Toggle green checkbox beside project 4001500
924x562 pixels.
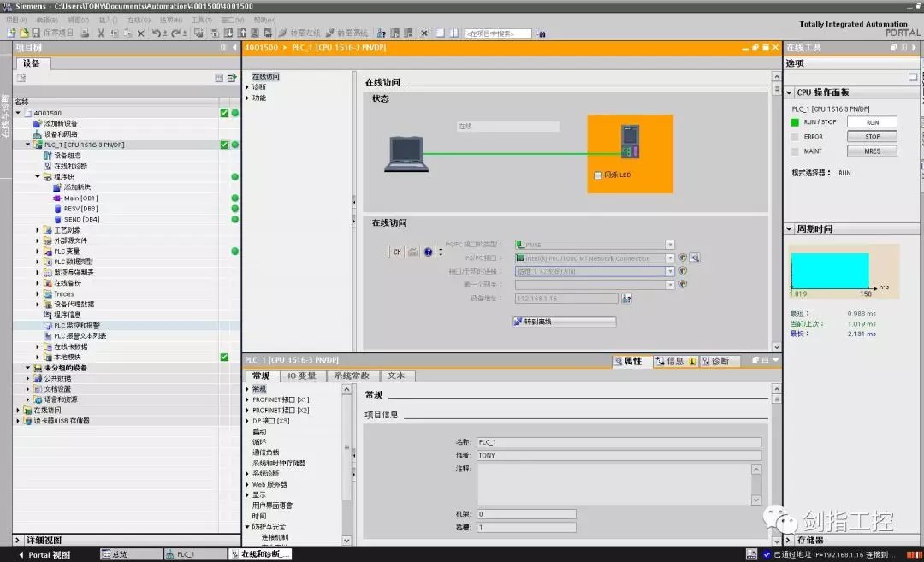(x=224, y=113)
